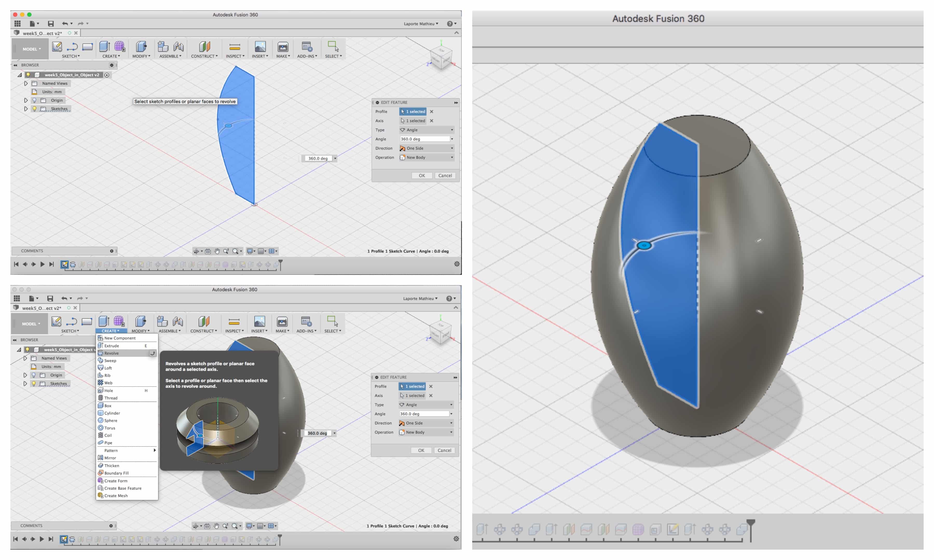Clear Axis selection X in bottom window dialog
The width and height of the screenshot is (934, 560).
pos(431,395)
